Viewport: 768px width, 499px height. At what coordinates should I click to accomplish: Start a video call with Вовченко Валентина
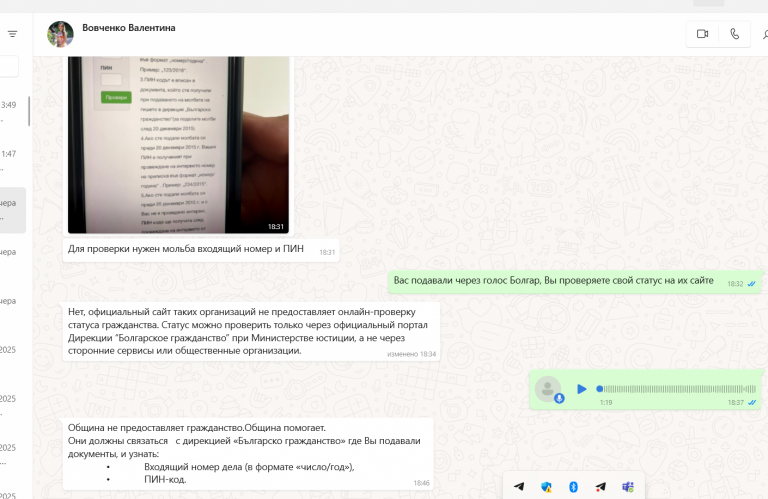(702, 34)
